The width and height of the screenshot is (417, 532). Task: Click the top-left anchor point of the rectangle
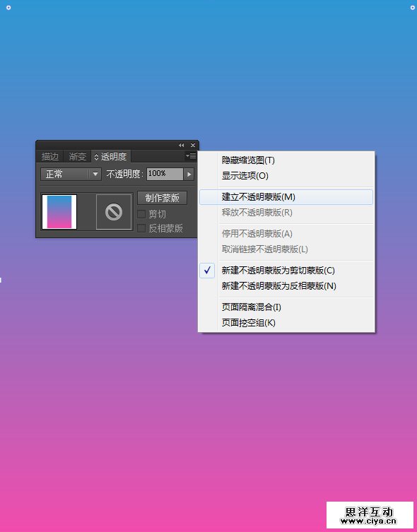click(8, 8)
